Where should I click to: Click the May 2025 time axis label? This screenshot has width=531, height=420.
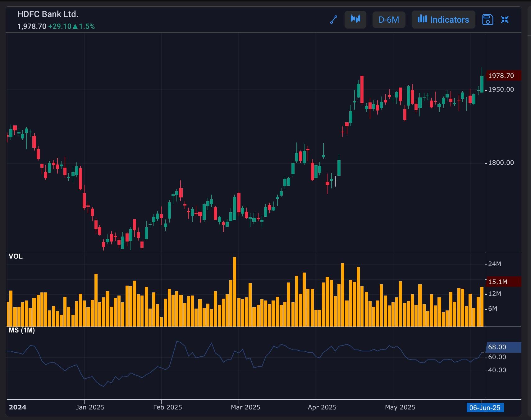click(x=400, y=407)
